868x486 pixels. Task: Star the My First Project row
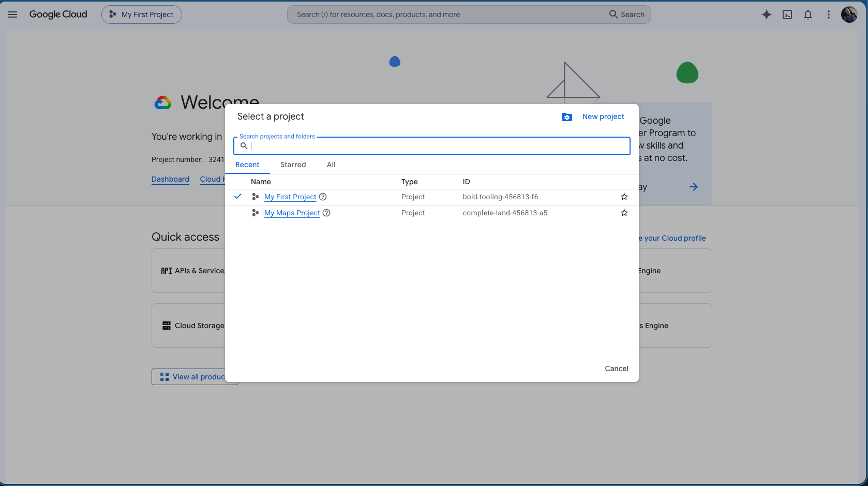tap(624, 197)
